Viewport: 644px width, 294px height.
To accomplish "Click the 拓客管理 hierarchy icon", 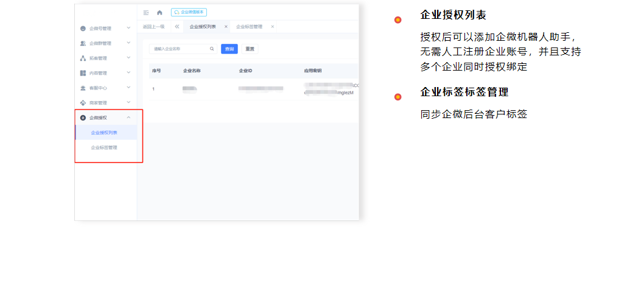I will (x=83, y=58).
